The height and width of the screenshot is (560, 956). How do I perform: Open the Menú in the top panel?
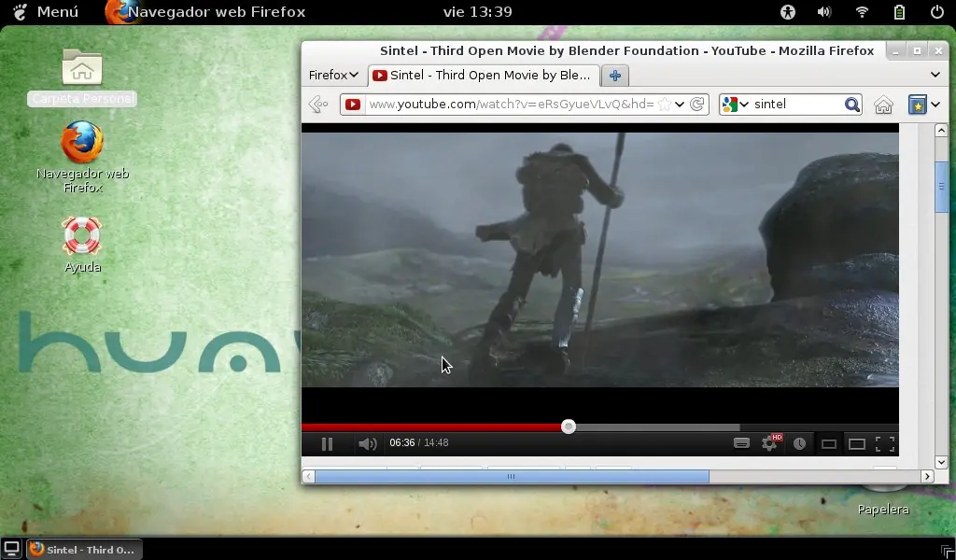[47, 11]
